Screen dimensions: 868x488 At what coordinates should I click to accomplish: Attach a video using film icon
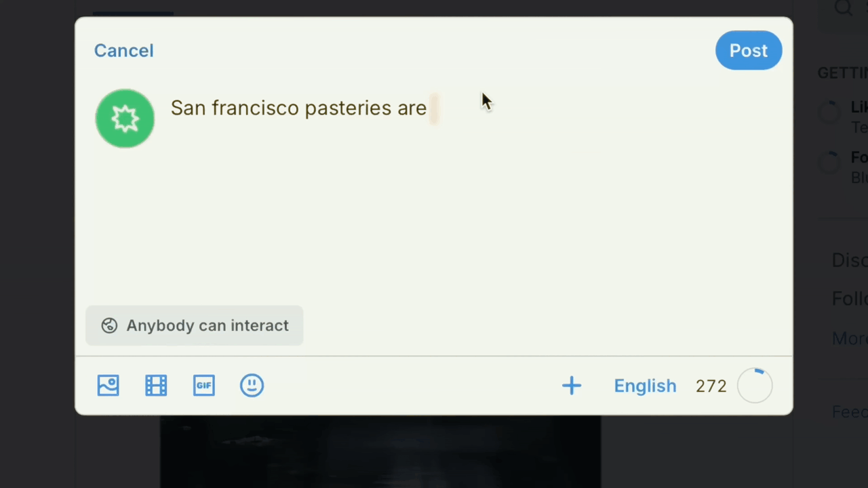[156, 386]
